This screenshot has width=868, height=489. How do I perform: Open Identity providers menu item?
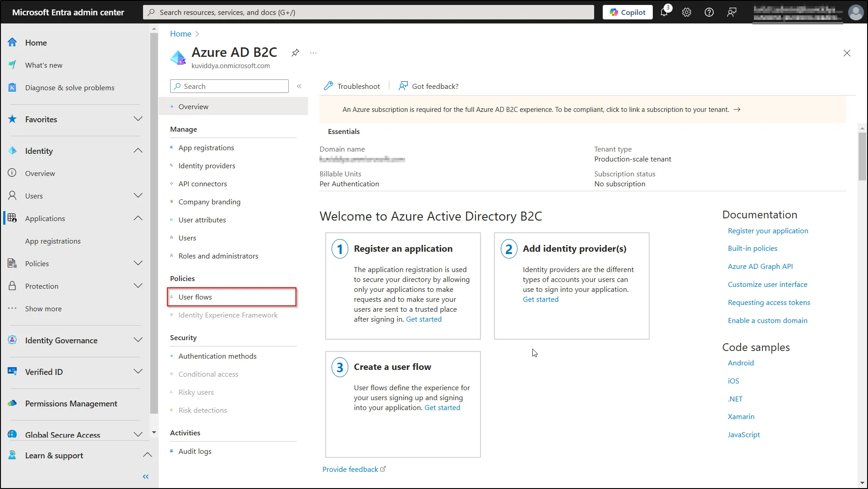pos(207,166)
